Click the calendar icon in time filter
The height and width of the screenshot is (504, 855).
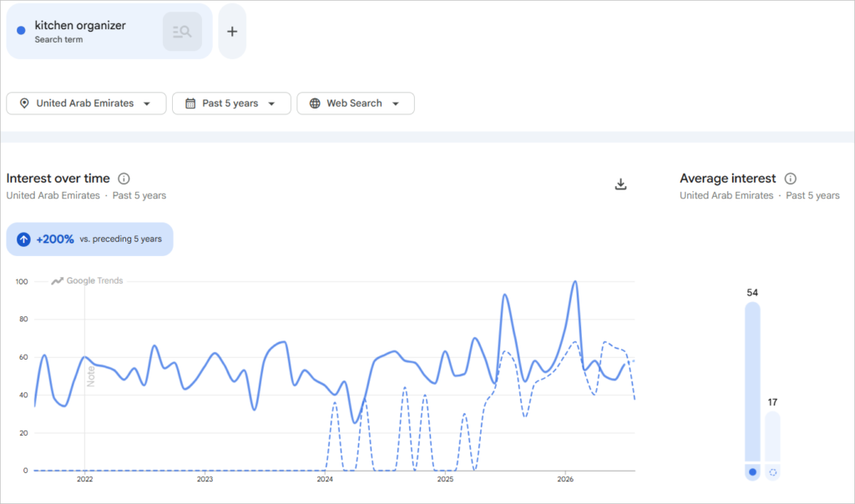coord(190,103)
